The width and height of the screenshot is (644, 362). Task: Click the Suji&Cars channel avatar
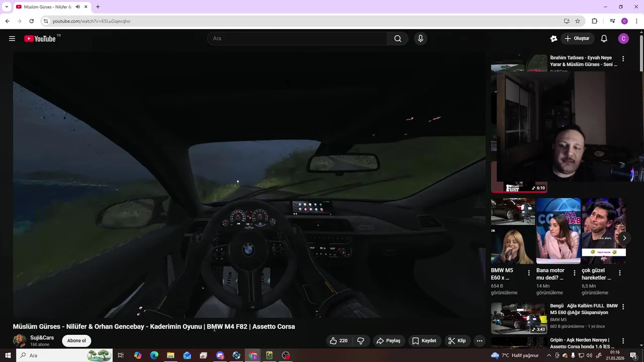(20, 340)
